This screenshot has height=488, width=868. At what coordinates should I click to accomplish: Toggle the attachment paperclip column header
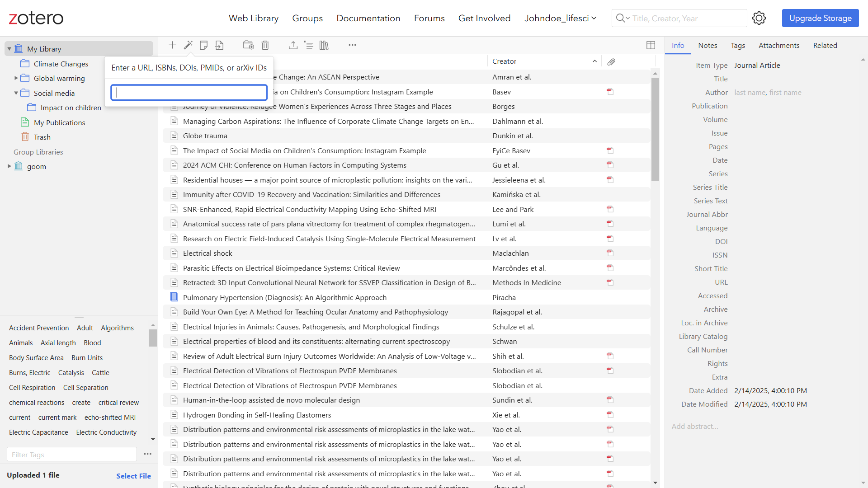[612, 61]
